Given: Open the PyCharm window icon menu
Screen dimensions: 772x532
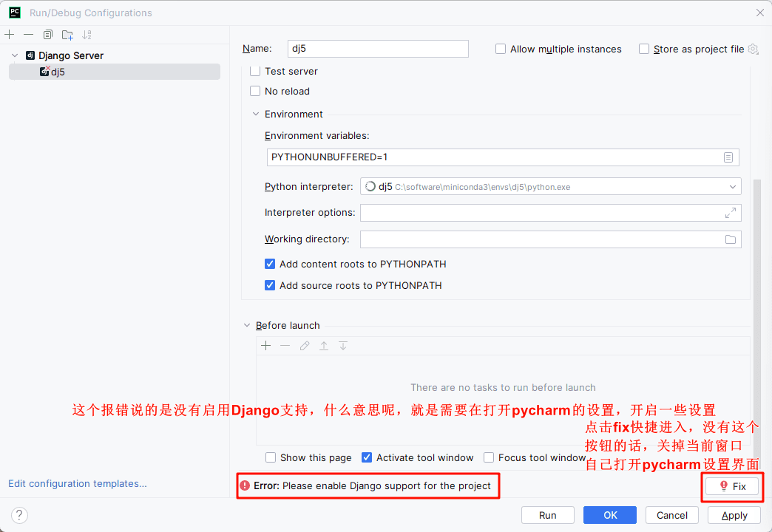Looking at the screenshot, I should [x=15, y=13].
